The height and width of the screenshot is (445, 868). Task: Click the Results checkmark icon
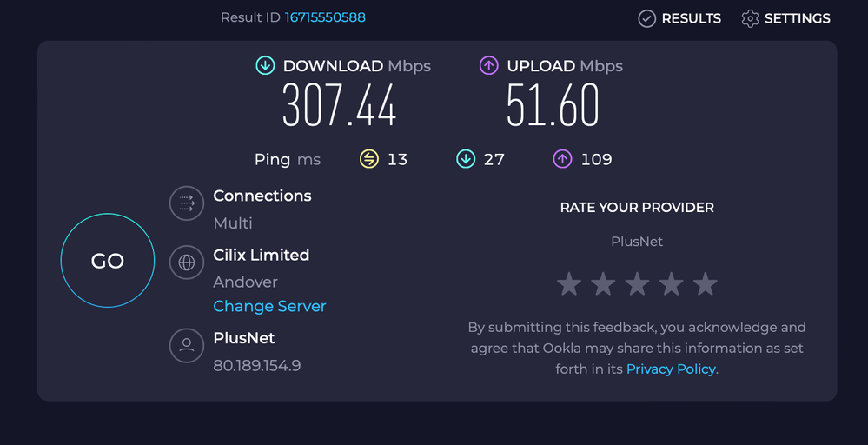coord(647,18)
